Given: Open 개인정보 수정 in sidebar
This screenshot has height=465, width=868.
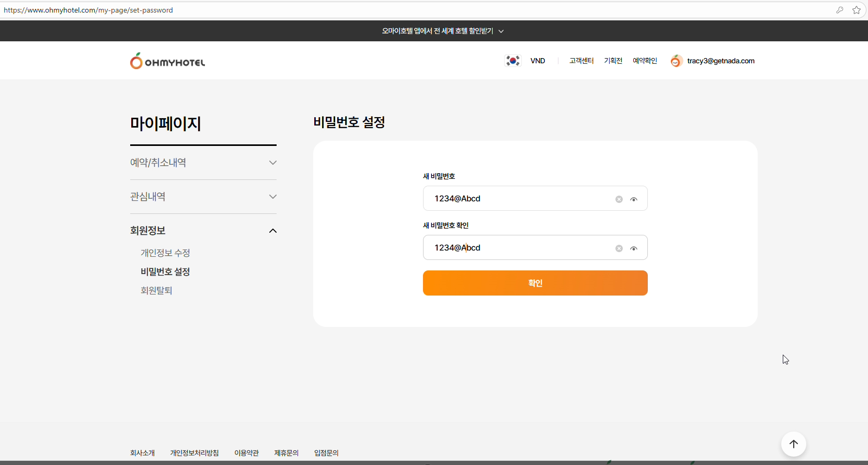Looking at the screenshot, I should coord(165,253).
